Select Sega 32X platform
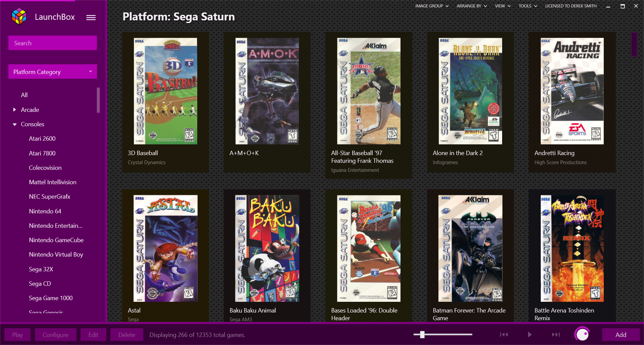 pyautogui.click(x=41, y=269)
